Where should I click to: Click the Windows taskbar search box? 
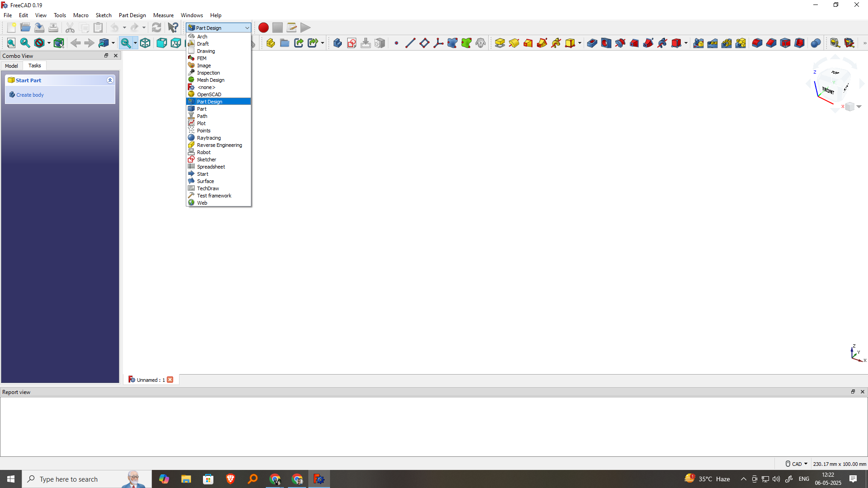click(x=86, y=479)
